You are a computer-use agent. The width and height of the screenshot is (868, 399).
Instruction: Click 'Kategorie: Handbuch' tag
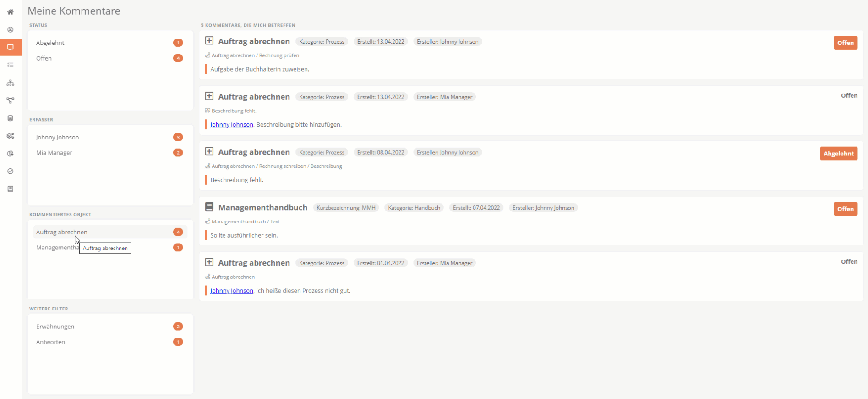tap(414, 208)
